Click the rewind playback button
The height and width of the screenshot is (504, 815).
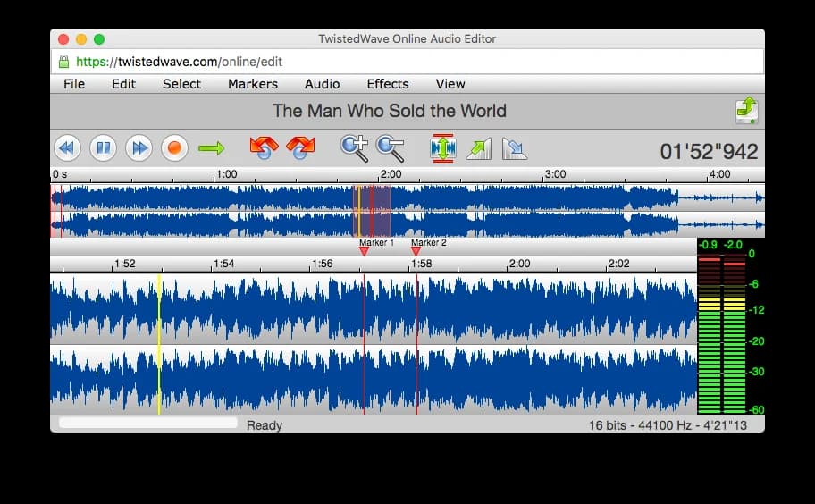pyautogui.click(x=67, y=148)
